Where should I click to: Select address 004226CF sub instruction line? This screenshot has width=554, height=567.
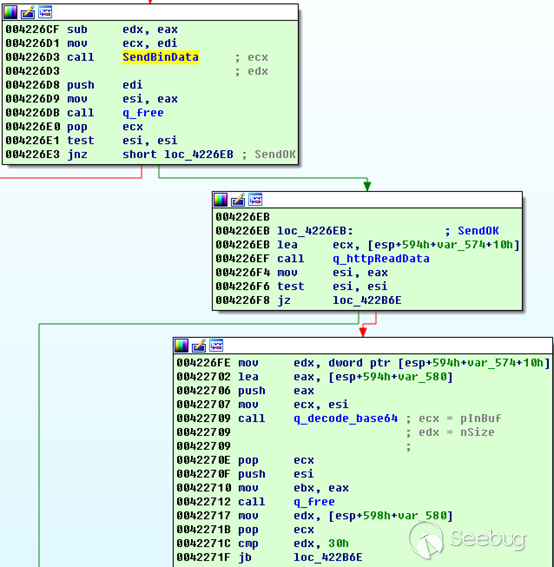[x=91, y=29]
